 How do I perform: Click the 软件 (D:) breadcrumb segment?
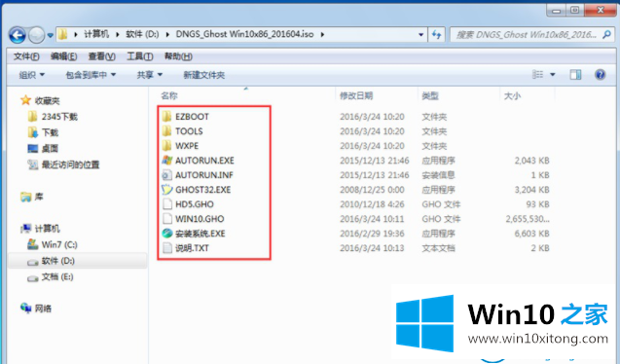pyautogui.click(x=142, y=34)
